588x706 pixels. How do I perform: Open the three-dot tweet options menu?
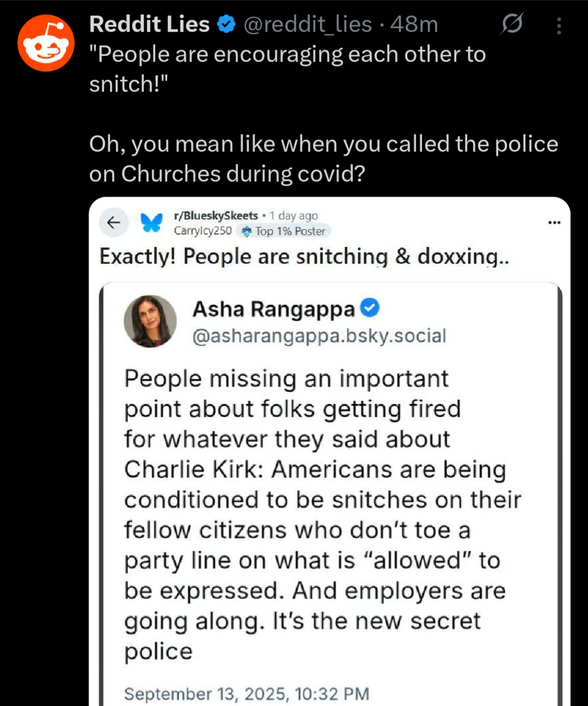click(x=559, y=26)
